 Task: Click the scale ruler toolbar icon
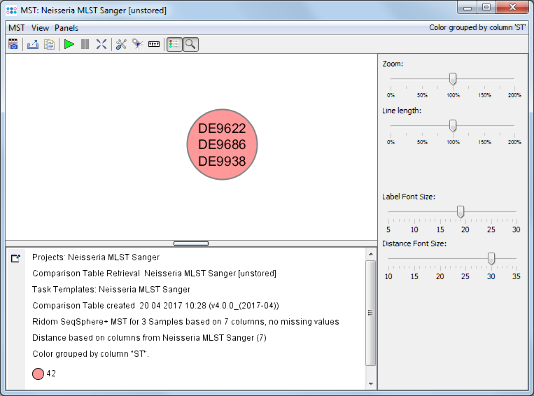point(154,44)
